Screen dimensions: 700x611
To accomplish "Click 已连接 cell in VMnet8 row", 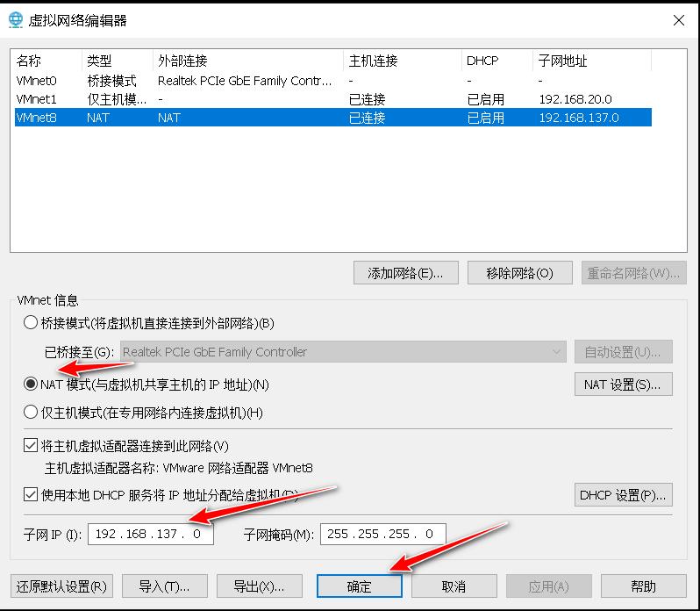I will (367, 118).
